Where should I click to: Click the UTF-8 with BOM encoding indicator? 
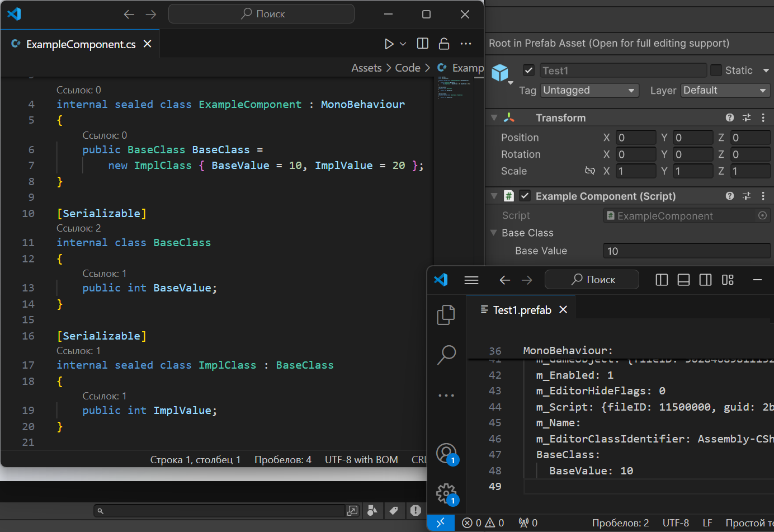[x=361, y=459]
